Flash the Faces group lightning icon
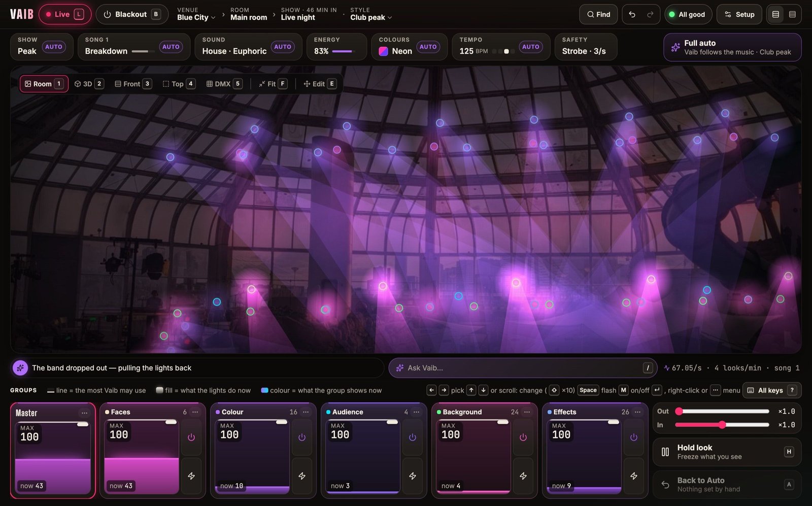This screenshot has height=506, width=812. pos(191,476)
